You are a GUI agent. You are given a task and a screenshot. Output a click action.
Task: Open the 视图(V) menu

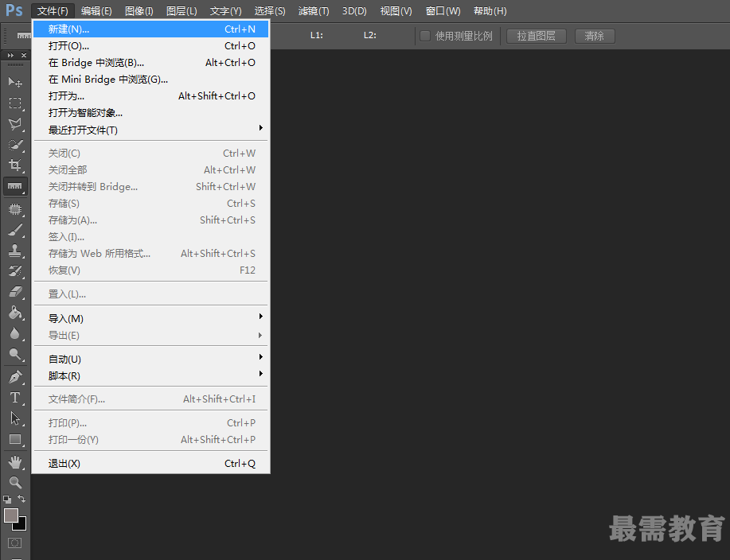click(396, 10)
